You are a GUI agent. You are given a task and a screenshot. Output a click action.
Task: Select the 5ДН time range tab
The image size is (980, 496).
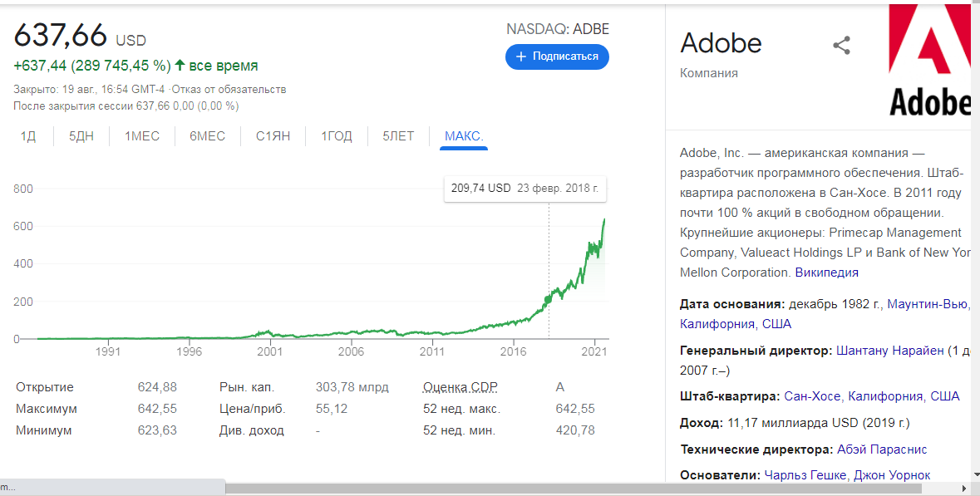click(x=81, y=136)
